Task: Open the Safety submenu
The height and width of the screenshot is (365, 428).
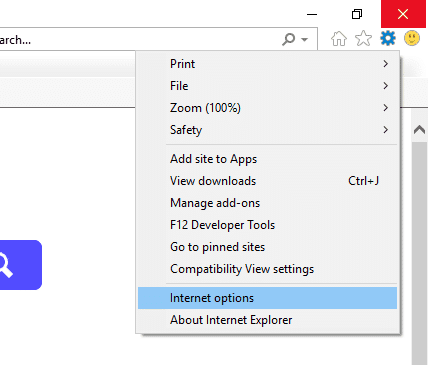Action: (x=267, y=130)
